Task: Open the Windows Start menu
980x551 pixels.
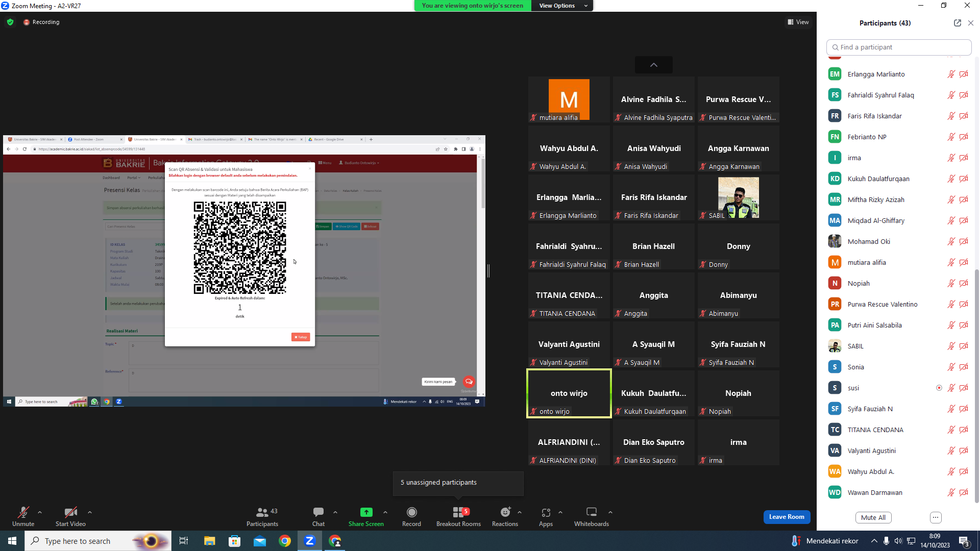Action: point(12,541)
